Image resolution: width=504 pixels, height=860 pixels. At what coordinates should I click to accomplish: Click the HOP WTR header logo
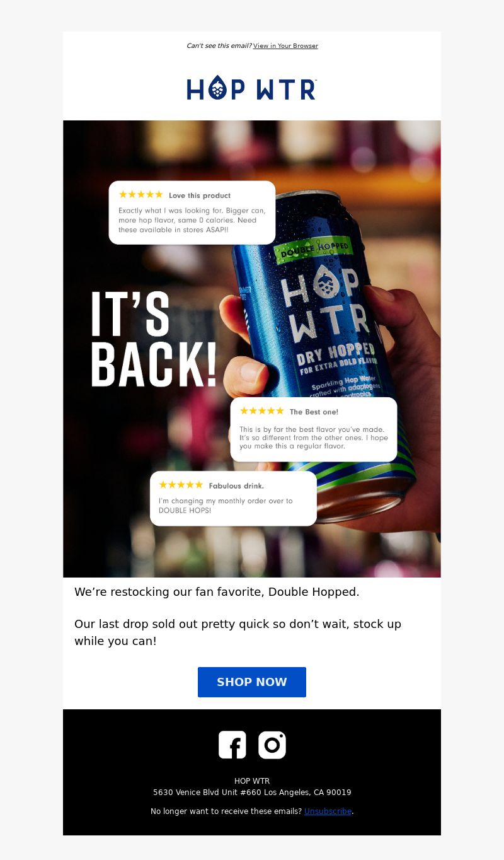pyautogui.click(x=252, y=88)
